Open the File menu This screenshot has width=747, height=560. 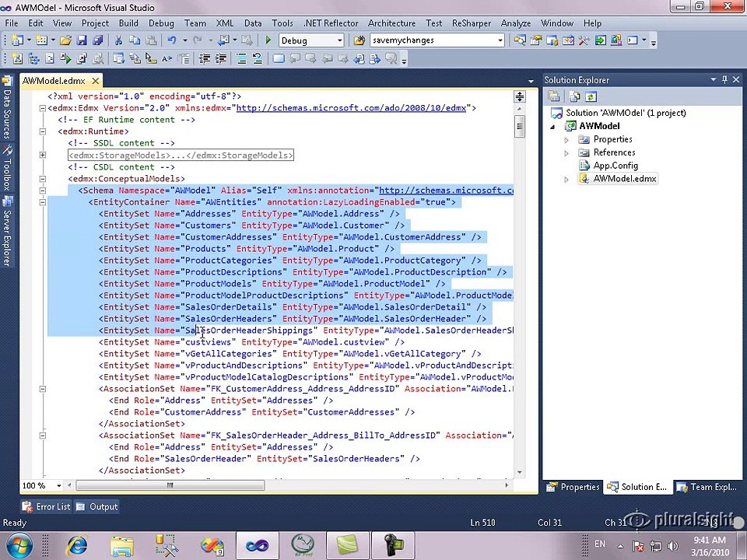[x=12, y=23]
